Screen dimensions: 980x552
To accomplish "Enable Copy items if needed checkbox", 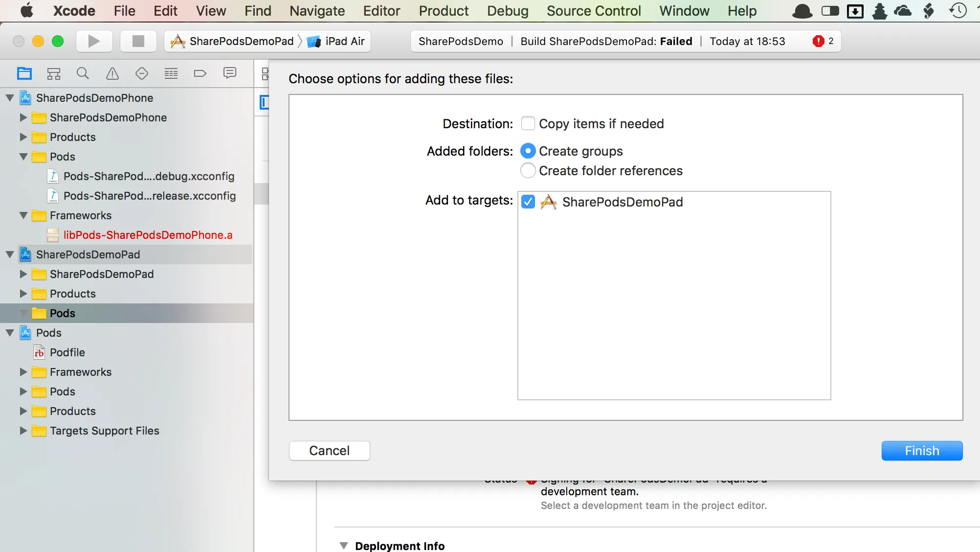I will pos(528,123).
